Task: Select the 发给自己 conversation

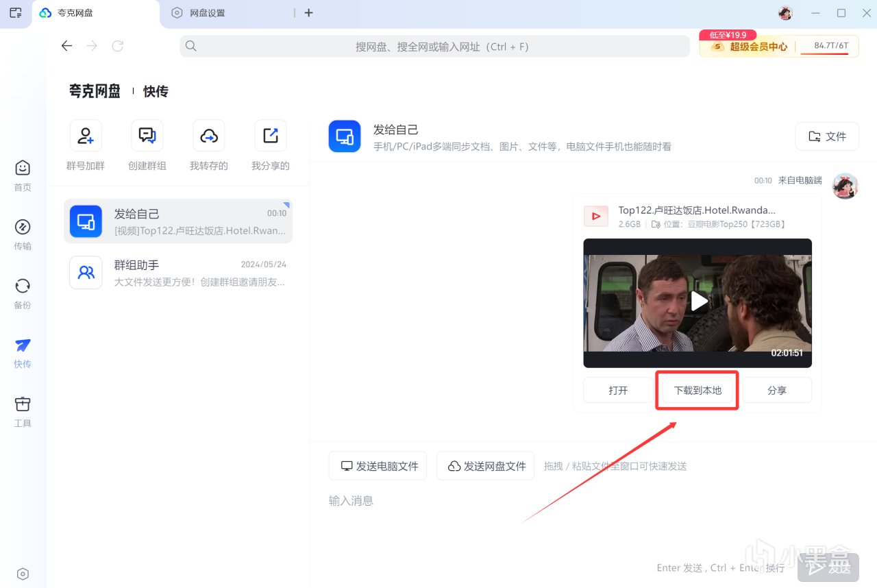Action: (178, 221)
